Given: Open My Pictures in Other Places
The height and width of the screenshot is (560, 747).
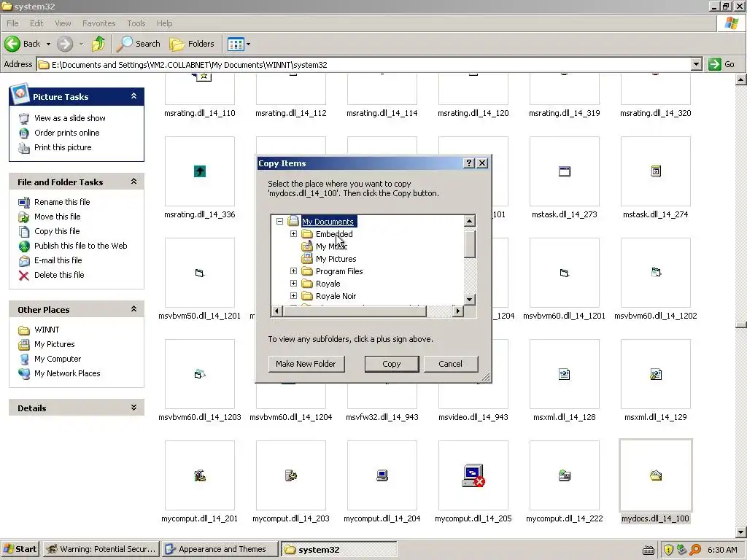Looking at the screenshot, I should pyautogui.click(x=54, y=344).
